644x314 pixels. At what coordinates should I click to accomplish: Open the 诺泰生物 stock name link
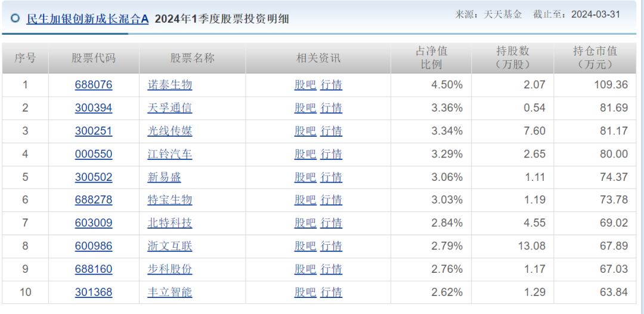tap(169, 85)
